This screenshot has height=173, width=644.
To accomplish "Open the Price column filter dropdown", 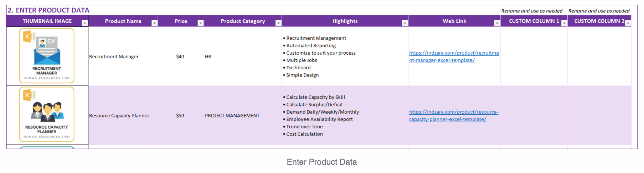I will pos(201,23).
